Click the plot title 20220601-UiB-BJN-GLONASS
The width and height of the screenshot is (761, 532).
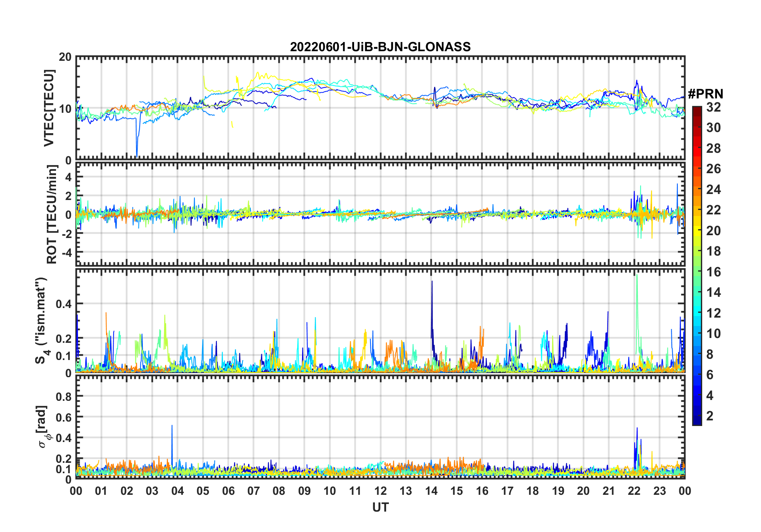380,47
